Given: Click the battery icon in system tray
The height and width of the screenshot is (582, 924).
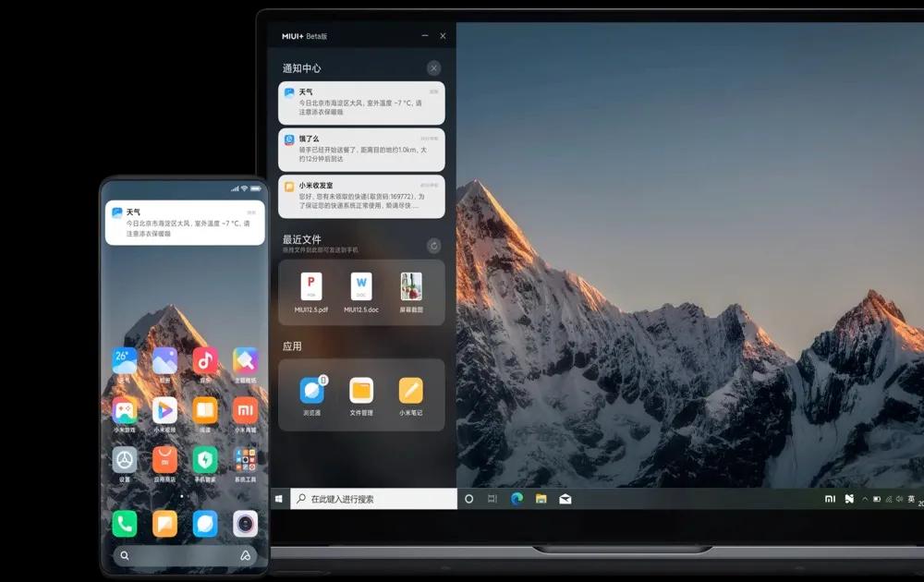Looking at the screenshot, I should (x=877, y=499).
